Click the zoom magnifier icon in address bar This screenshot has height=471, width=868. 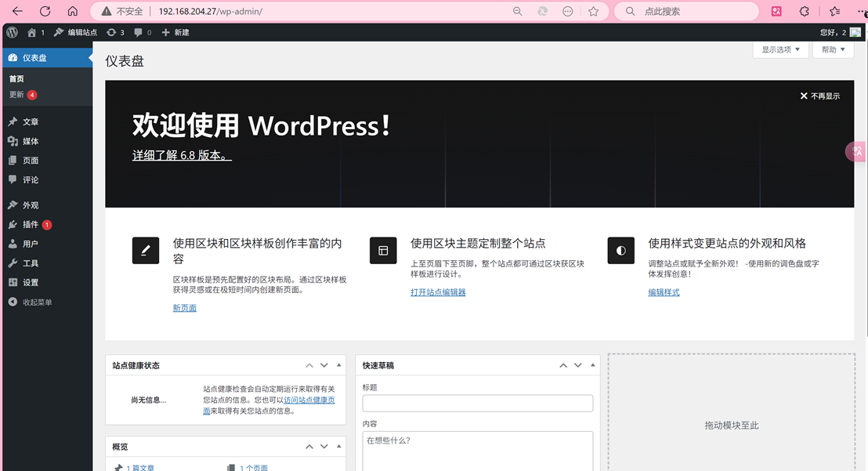click(517, 11)
